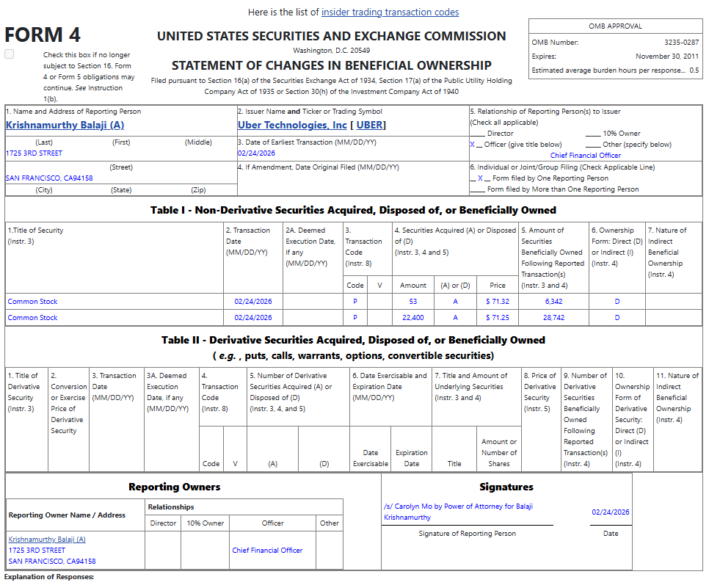
Task: Open the Uber Technologies, Inc issuer link
Action: click(292, 125)
